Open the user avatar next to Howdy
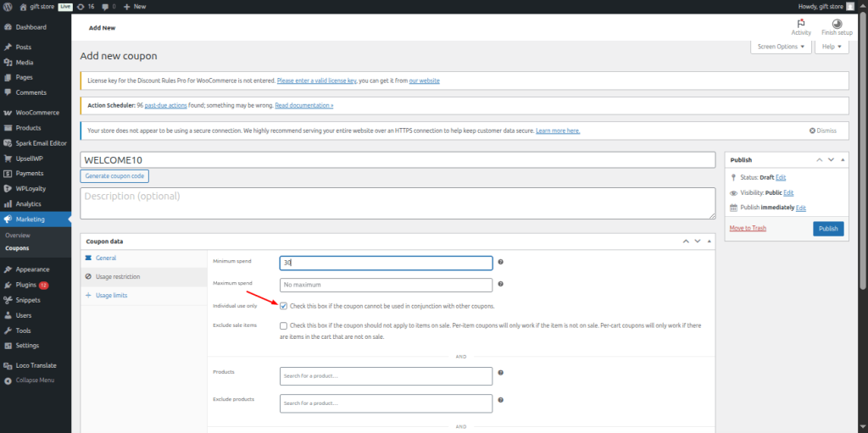Image resolution: width=868 pixels, height=433 pixels. click(x=849, y=7)
